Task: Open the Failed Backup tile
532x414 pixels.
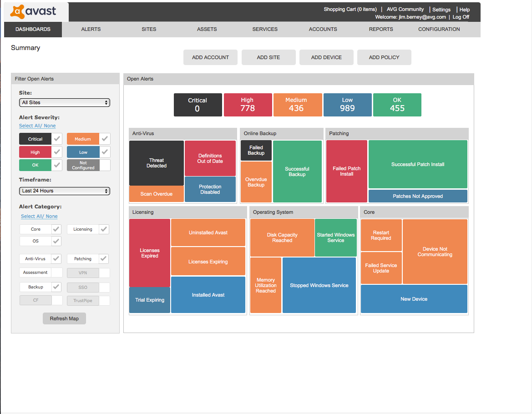Action: click(x=256, y=150)
